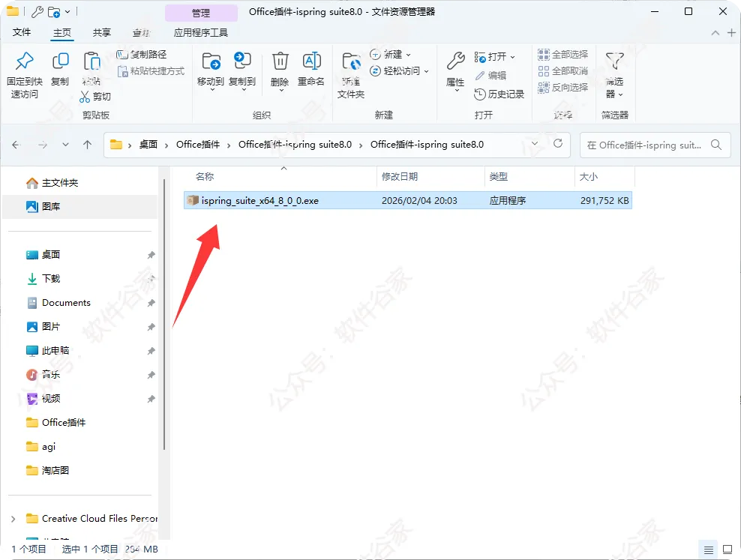
Task: Go up one folder level arrow
Action: coord(88,145)
